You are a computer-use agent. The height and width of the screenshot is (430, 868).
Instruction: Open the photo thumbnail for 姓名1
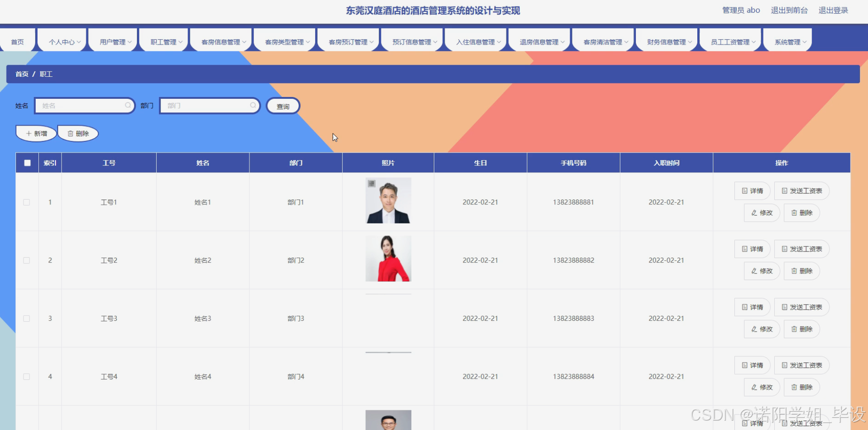[388, 200]
